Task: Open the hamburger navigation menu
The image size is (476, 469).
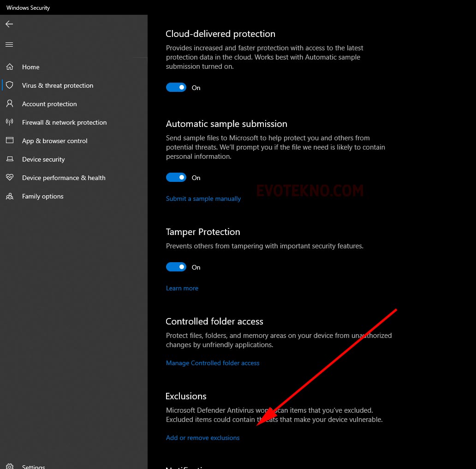Action: 9,45
